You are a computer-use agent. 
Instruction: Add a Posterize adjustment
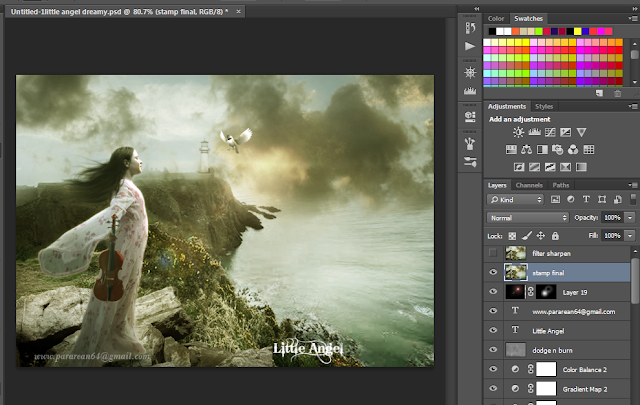click(534, 167)
